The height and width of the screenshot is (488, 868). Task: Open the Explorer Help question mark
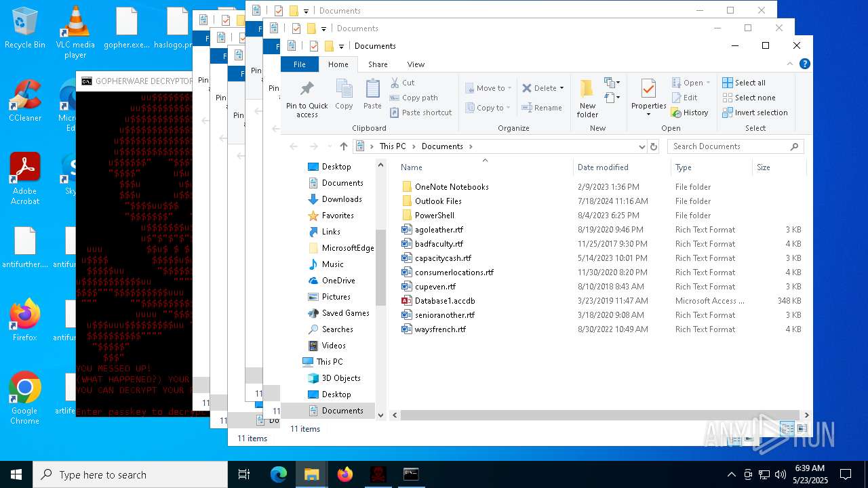click(x=804, y=64)
